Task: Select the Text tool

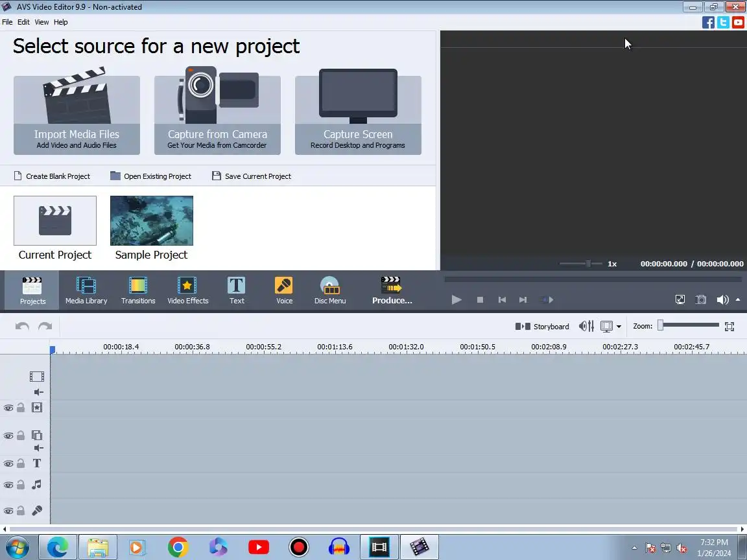Action: pyautogui.click(x=237, y=290)
